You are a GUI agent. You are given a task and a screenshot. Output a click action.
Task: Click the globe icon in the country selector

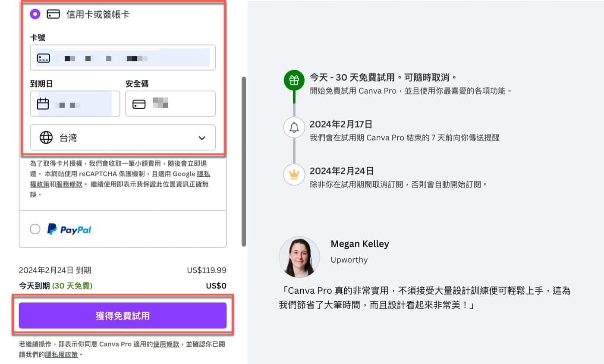pos(46,138)
